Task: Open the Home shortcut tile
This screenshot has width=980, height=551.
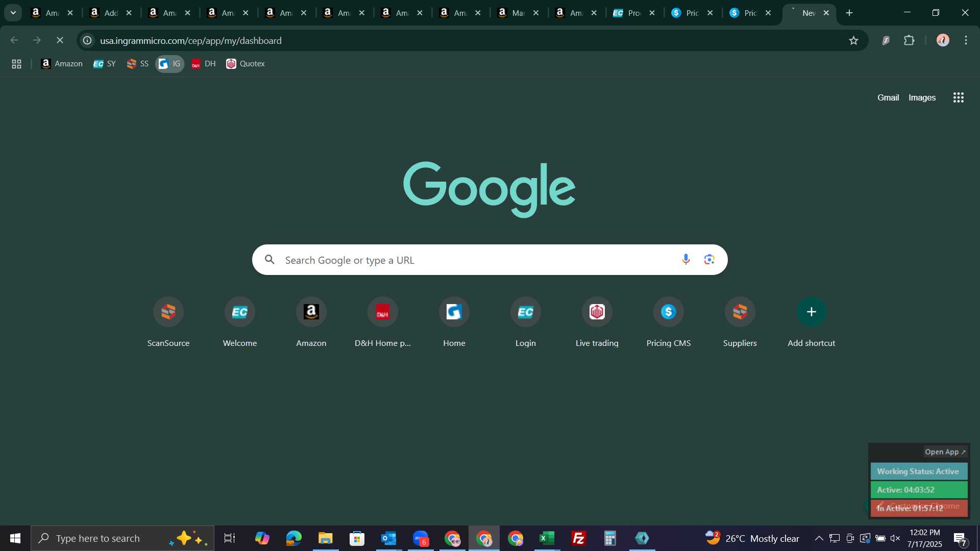Action: [x=454, y=323]
